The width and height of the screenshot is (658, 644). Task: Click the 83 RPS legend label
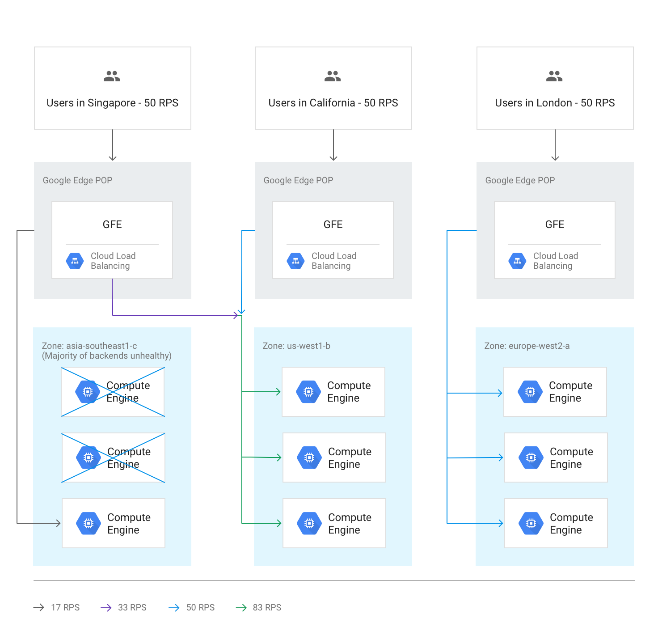[267, 607]
